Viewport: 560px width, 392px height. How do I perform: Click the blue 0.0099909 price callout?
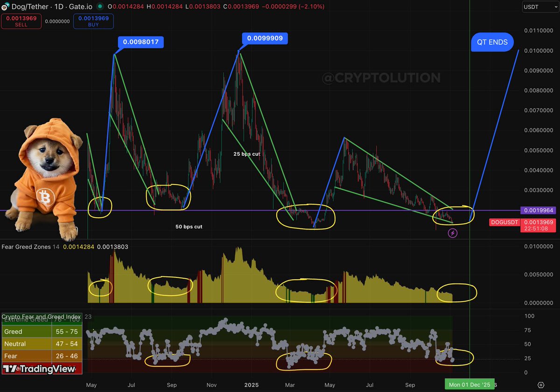click(264, 39)
